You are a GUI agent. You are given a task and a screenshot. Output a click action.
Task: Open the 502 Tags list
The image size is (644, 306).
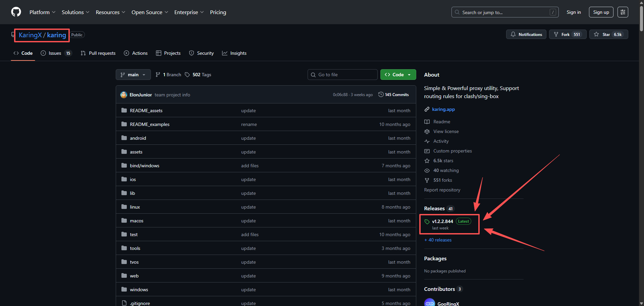198,75
